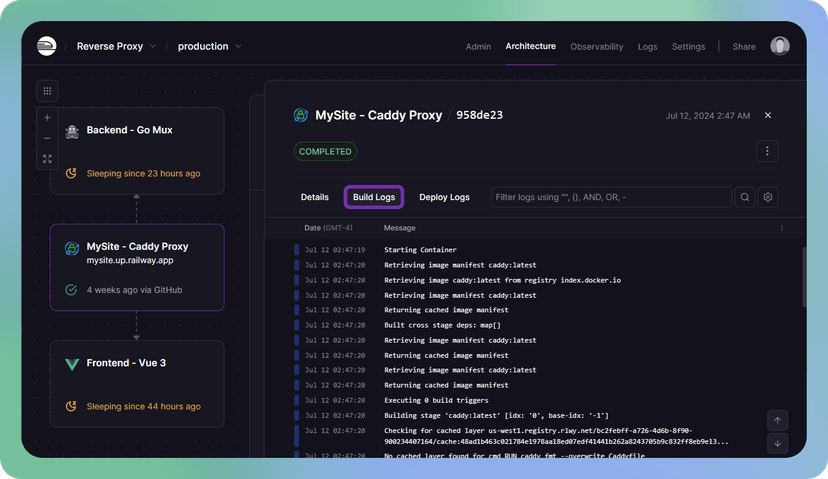
Task: Expand the production environment dropdown
Action: (x=237, y=46)
